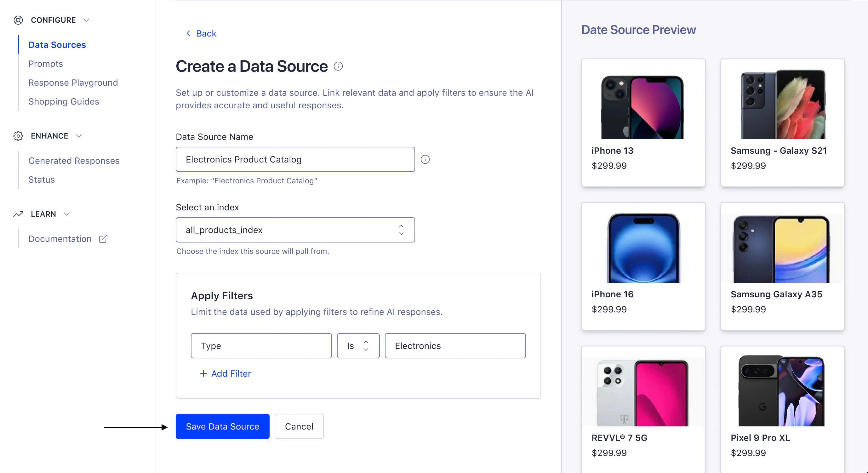Click the external link icon beside Documentation
This screenshot has height=473, width=868.
(x=103, y=239)
